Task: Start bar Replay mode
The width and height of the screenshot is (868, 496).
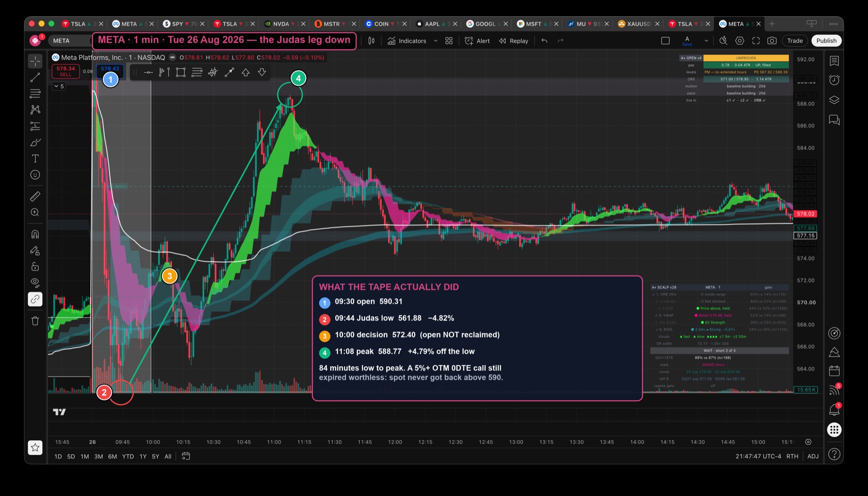Action: pos(514,41)
